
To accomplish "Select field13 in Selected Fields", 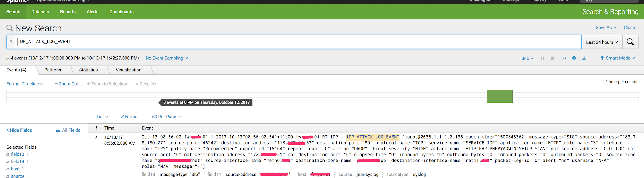I will (x=17, y=154).
